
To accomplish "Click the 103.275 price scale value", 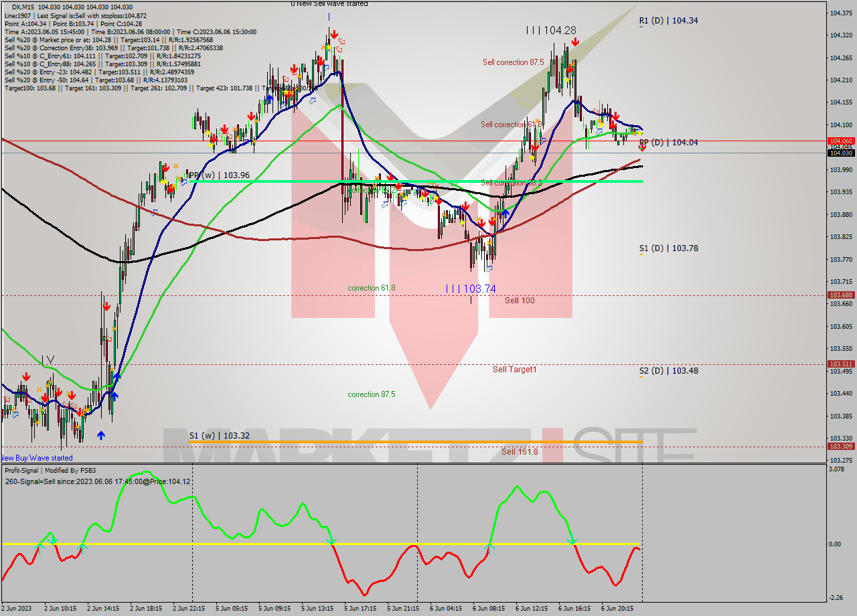I will pos(841,461).
